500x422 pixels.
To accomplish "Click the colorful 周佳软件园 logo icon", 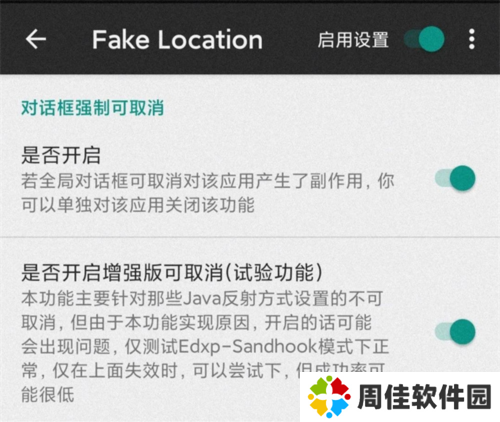I will coord(329,396).
